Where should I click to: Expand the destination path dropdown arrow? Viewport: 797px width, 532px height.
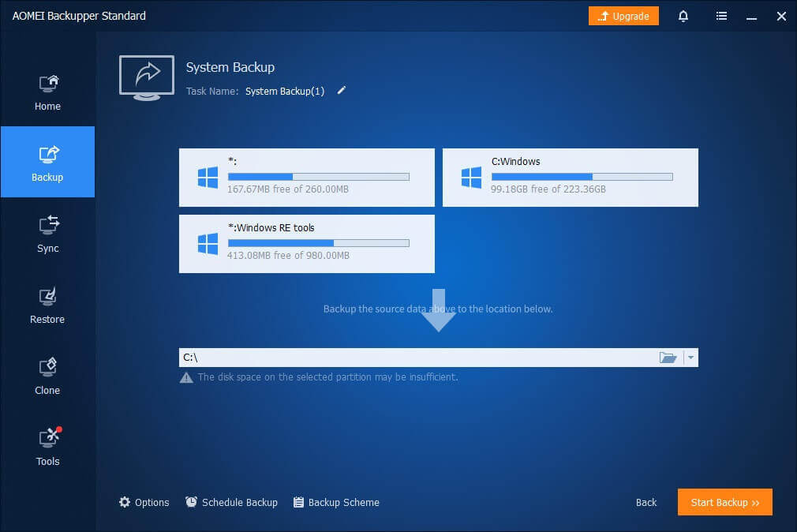pos(690,358)
